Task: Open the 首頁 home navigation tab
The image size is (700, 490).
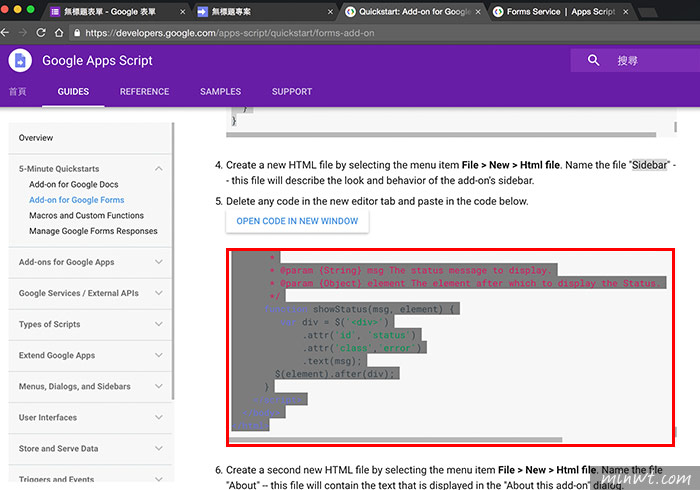Action: [x=18, y=91]
